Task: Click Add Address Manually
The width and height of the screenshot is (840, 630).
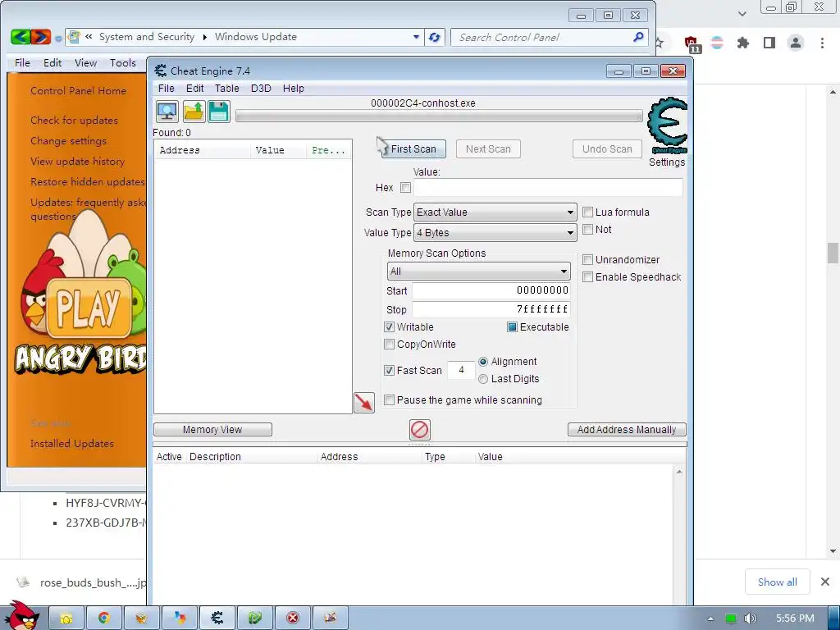Action: click(627, 430)
